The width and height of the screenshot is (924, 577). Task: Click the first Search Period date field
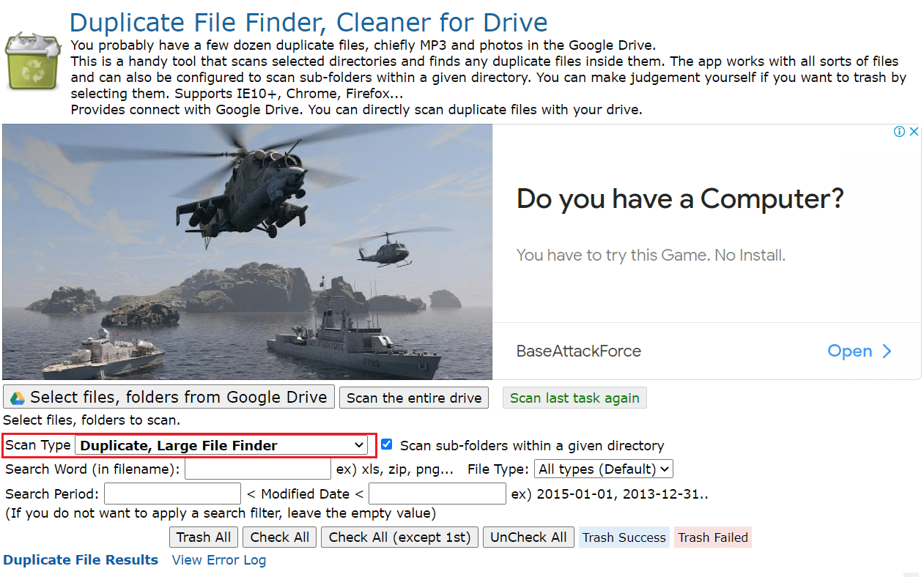(171, 493)
